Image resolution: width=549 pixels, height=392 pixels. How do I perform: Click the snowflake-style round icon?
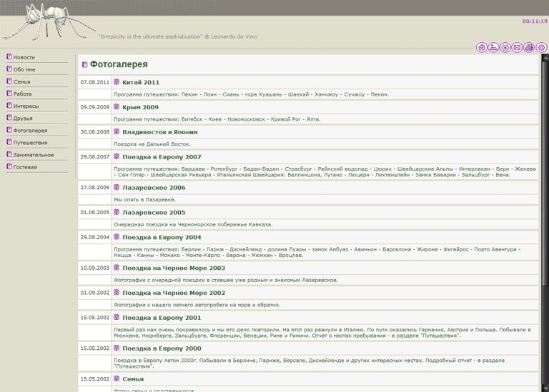(x=505, y=47)
